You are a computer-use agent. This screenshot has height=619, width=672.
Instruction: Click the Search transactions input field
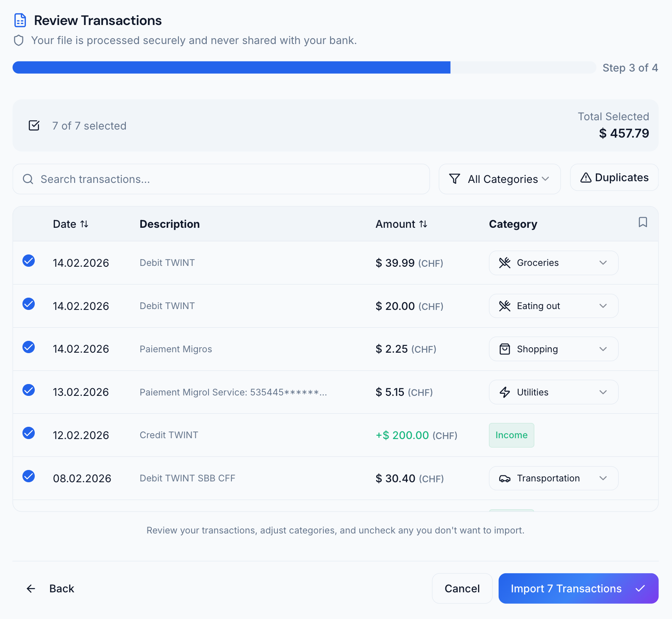coord(229,179)
